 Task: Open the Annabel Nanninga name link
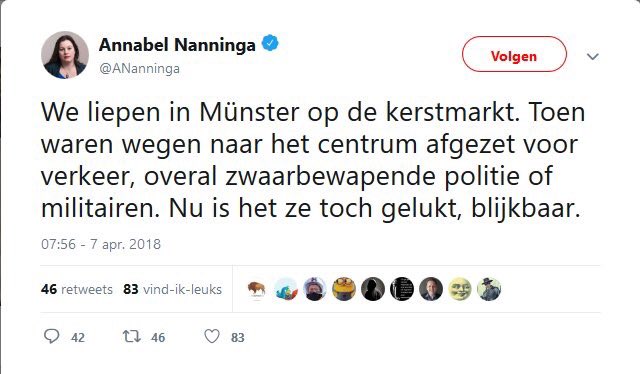177,44
